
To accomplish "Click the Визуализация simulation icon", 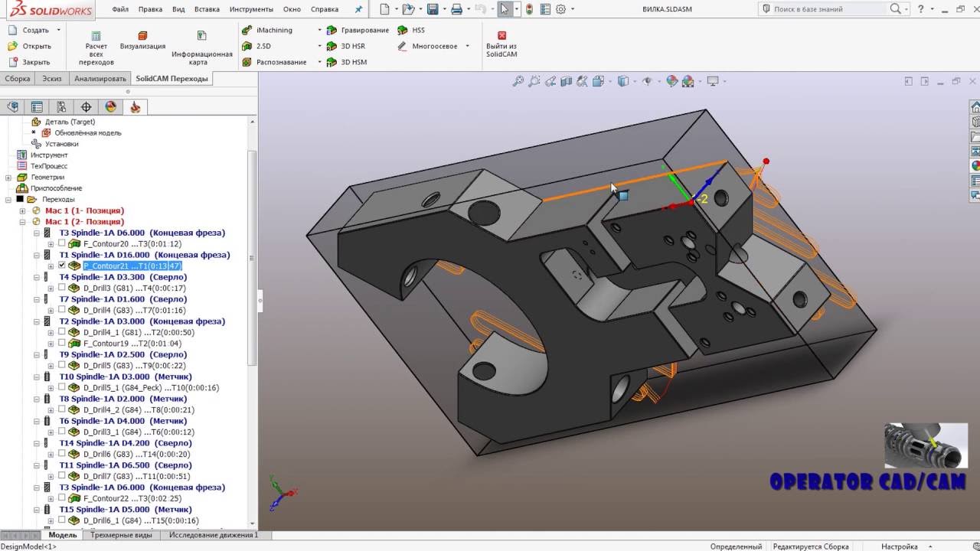I will (x=143, y=36).
